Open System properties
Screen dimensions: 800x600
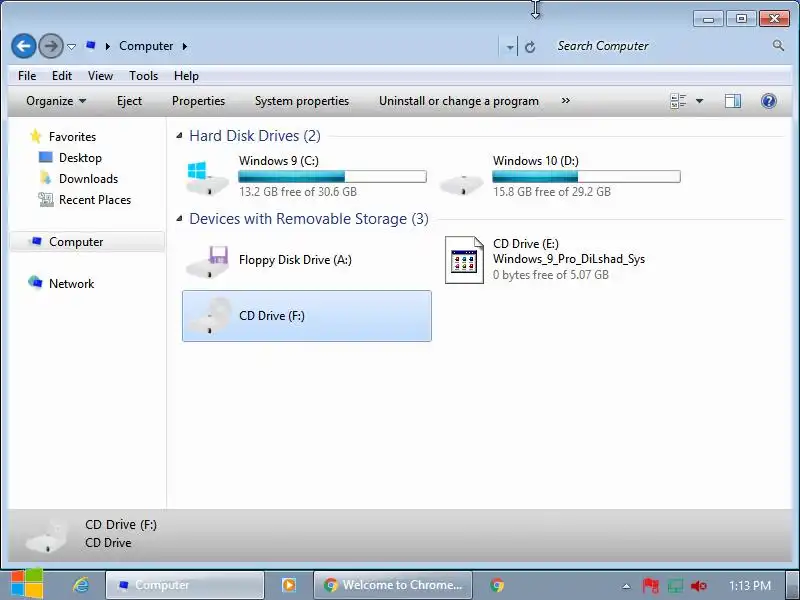(x=302, y=101)
